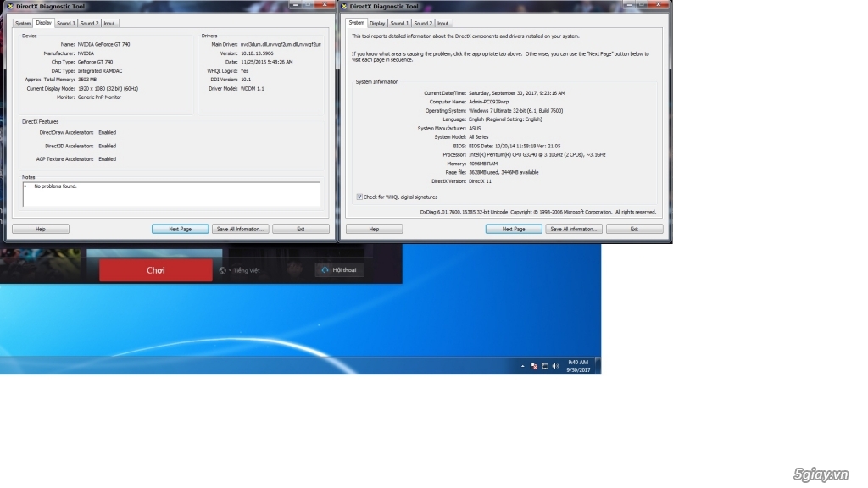Go to Input tab in right window
Viewport: 868px width, 488px height.
tap(442, 24)
